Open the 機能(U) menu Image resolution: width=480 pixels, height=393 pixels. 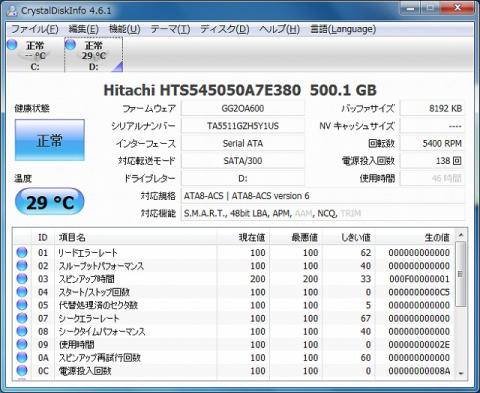pos(124,29)
